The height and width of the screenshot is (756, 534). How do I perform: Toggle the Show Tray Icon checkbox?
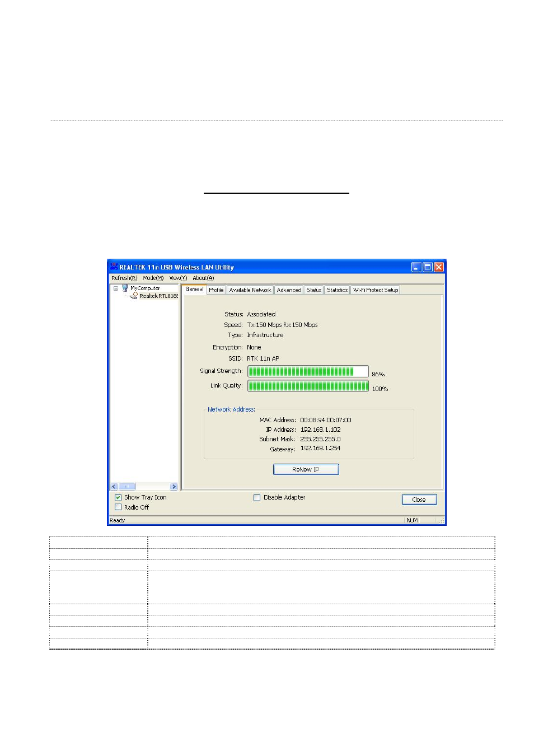[x=118, y=497]
